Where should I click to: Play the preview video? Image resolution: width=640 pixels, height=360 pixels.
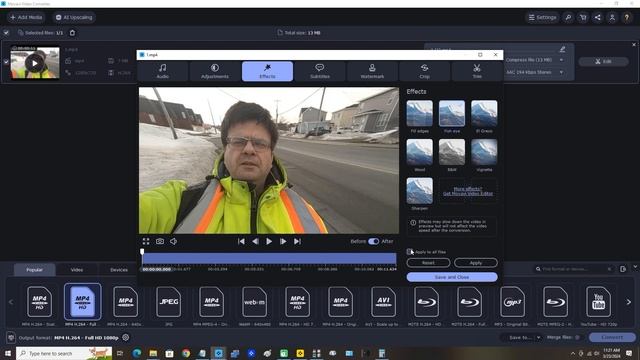(x=269, y=241)
